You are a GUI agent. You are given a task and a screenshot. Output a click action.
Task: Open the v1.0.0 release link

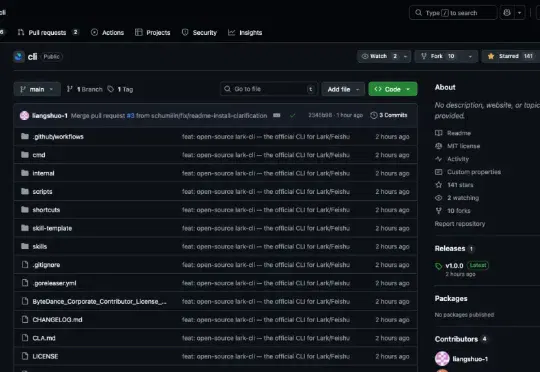454,266
